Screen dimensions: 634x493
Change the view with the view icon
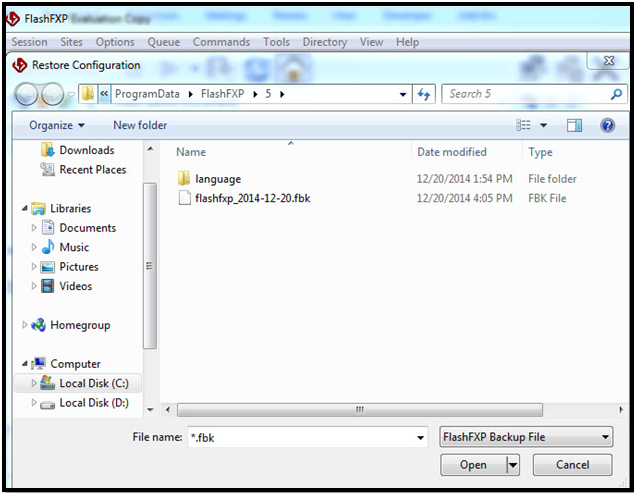[523, 125]
